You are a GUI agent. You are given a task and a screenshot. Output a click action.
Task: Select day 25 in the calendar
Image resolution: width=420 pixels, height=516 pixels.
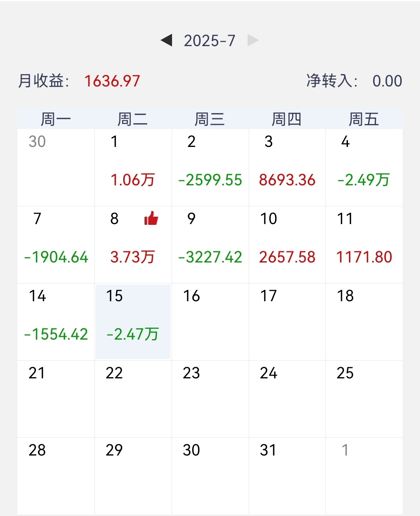click(x=364, y=399)
